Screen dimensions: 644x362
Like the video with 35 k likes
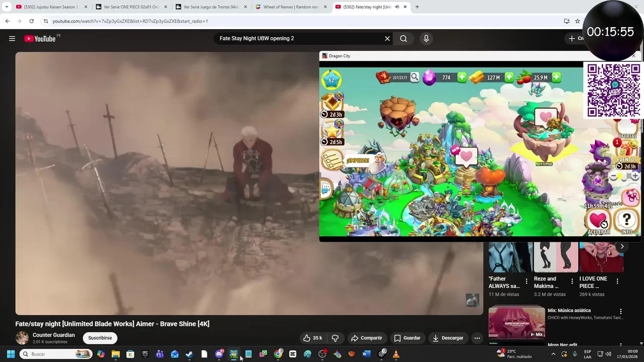(312, 338)
